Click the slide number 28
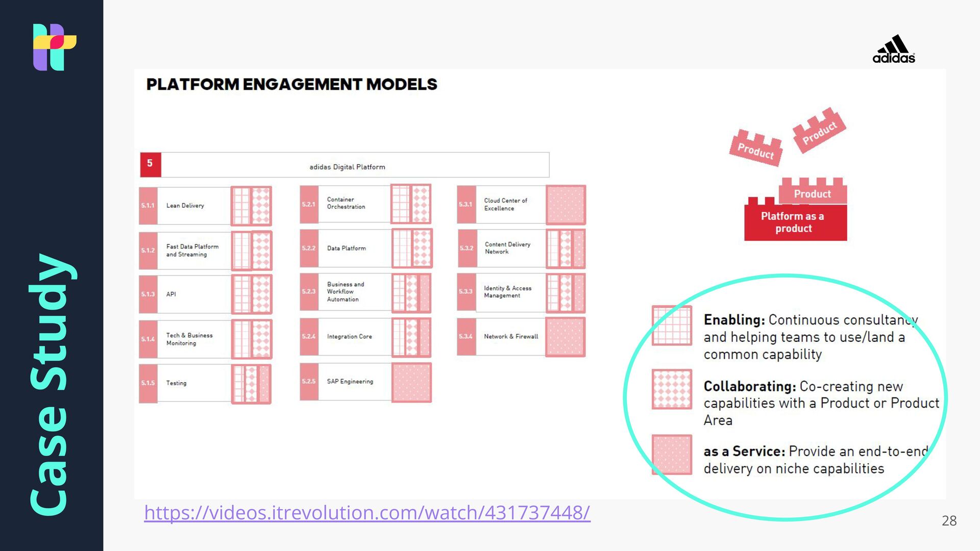The image size is (980, 551). coord(949,521)
